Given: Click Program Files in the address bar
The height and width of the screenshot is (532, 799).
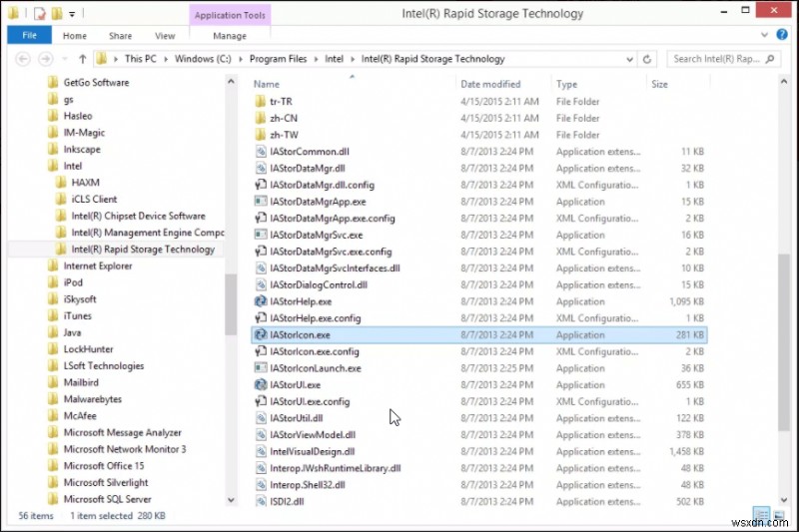Looking at the screenshot, I should coord(279,59).
